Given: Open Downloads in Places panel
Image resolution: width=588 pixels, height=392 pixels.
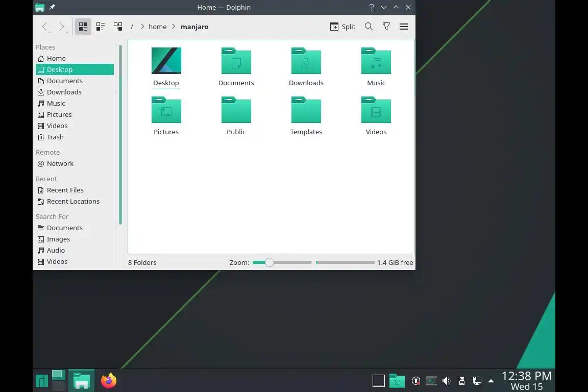Looking at the screenshot, I should tap(75, 92).
